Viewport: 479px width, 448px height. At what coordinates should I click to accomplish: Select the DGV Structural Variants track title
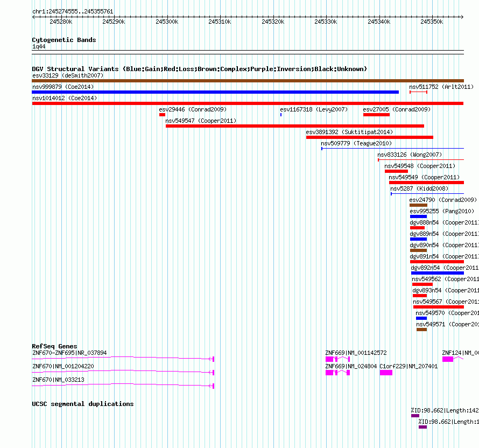199,69
